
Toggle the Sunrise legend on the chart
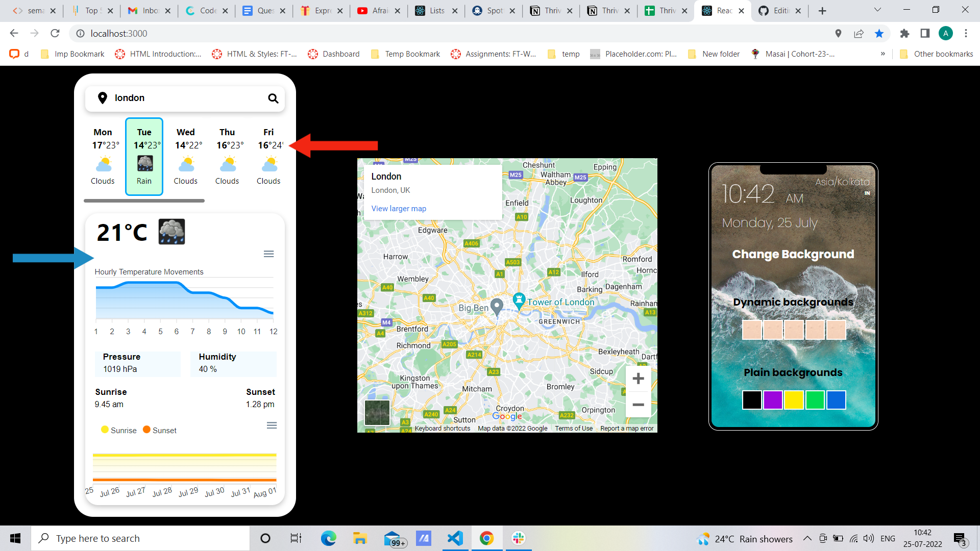(x=118, y=430)
